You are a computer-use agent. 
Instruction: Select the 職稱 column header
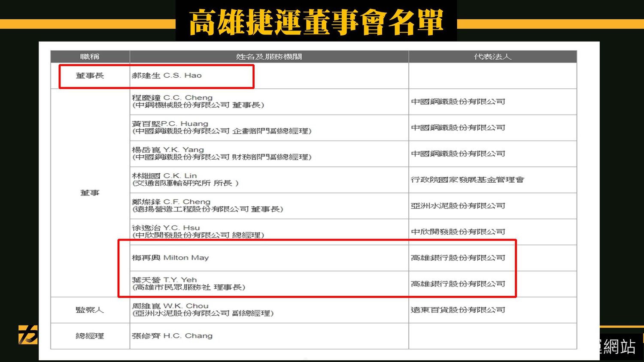tap(90, 57)
